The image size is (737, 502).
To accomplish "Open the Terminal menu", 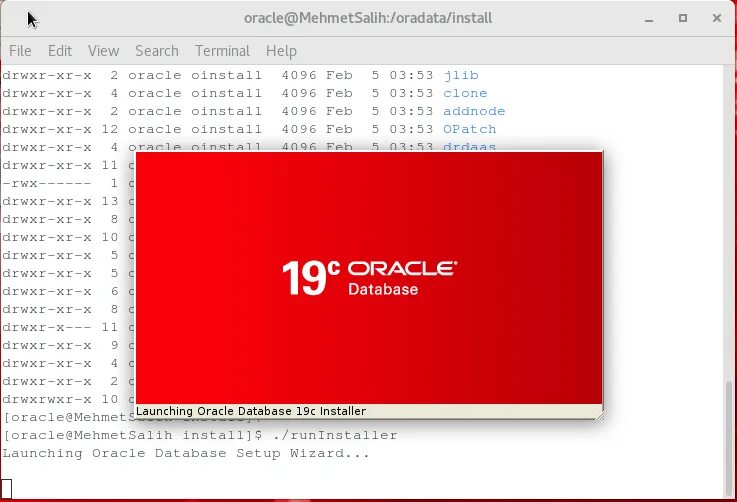I will tap(222, 51).
